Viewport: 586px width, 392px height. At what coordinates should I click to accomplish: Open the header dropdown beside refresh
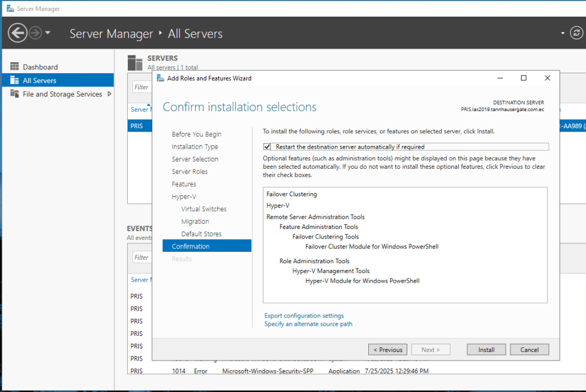[563, 33]
